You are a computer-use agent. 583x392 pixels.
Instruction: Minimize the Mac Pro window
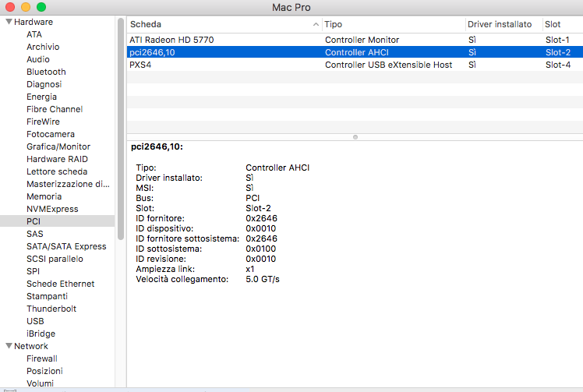click(x=26, y=7)
